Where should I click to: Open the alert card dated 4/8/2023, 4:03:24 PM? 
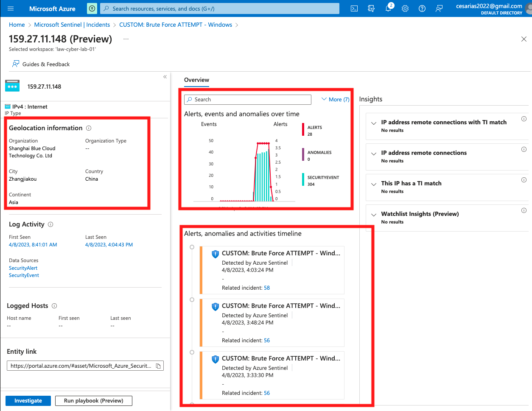272,270
